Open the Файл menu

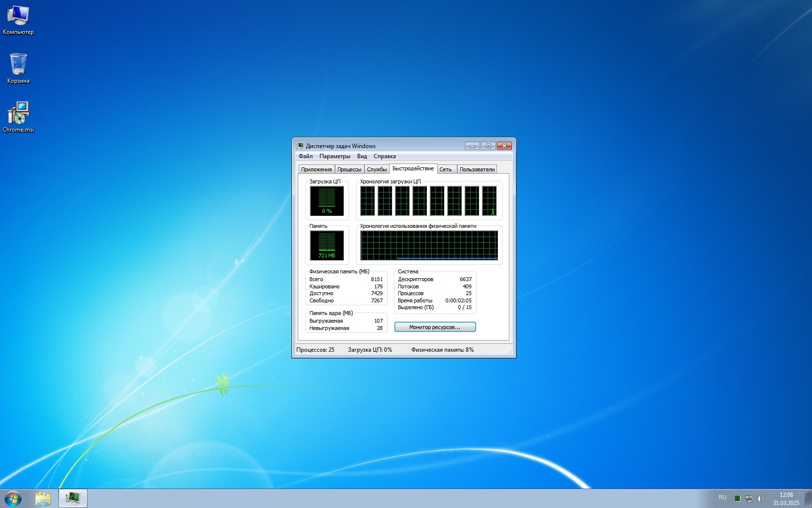tap(305, 156)
